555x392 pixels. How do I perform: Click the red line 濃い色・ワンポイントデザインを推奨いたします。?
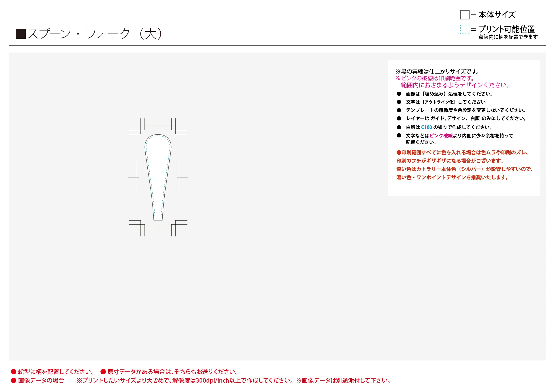[452, 177]
